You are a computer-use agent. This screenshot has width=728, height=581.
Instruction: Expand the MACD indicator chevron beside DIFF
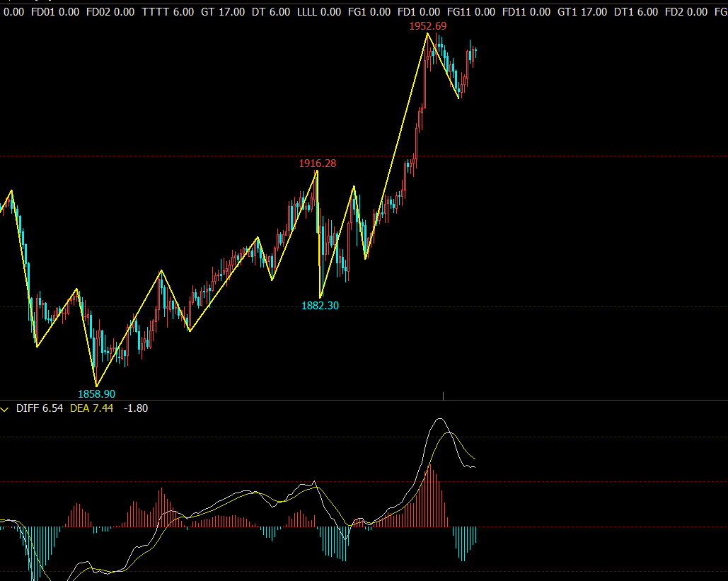[x=5, y=409]
